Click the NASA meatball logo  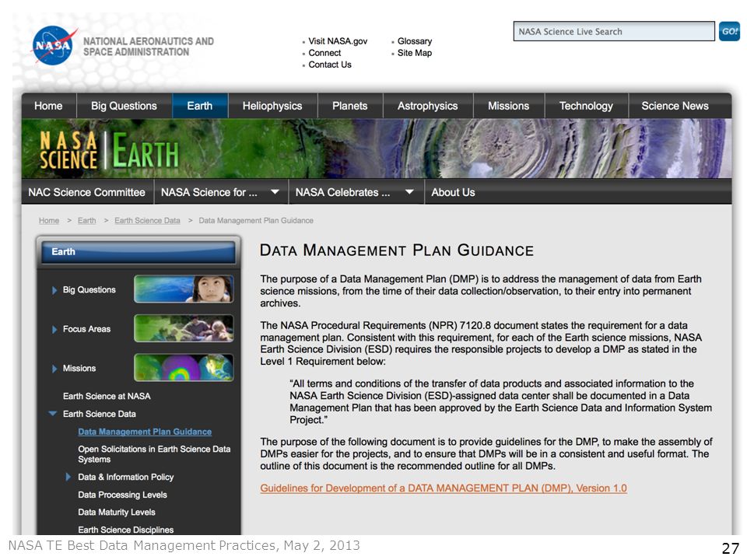[x=54, y=46]
